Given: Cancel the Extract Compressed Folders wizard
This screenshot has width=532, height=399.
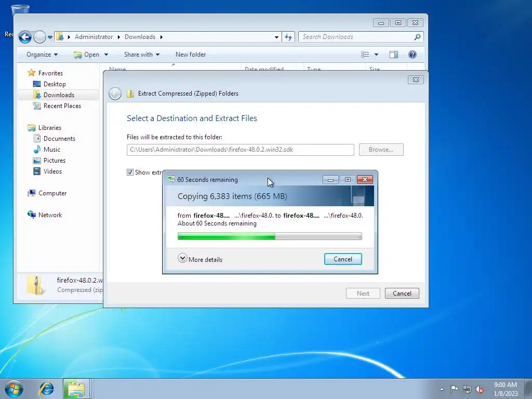Looking at the screenshot, I should click(x=402, y=294).
